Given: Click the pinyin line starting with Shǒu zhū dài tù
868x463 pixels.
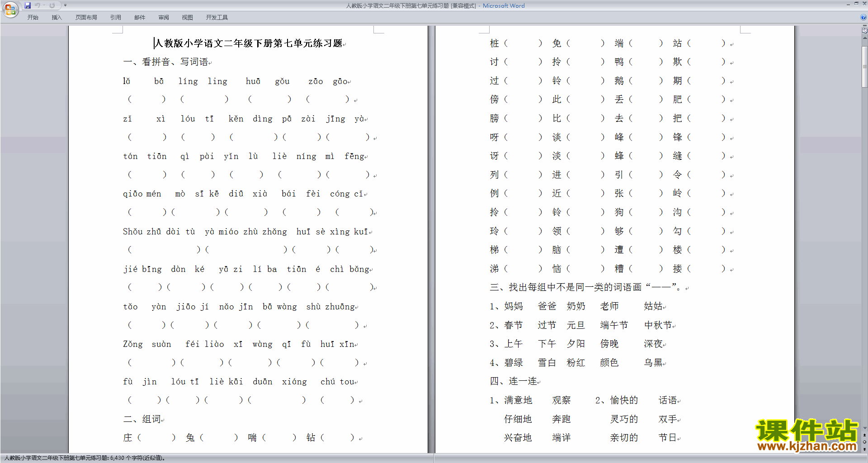Looking at the screenshot, I should click(245, 232).
